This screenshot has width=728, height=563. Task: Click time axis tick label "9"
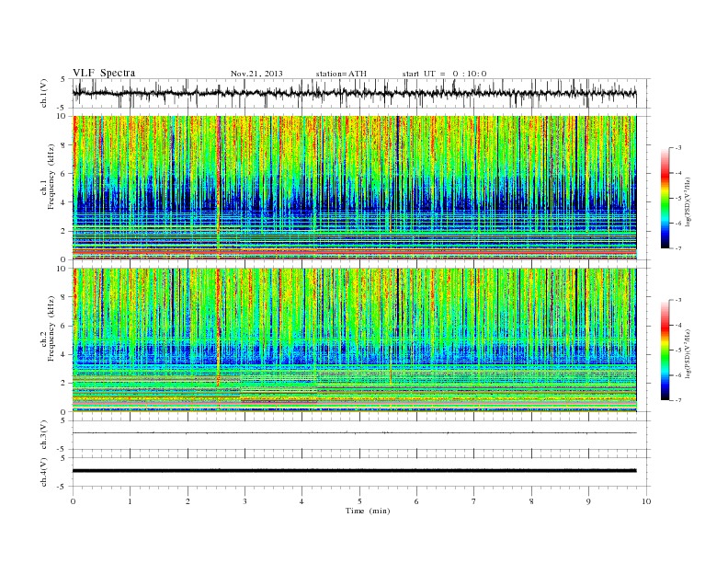(588, 501)
